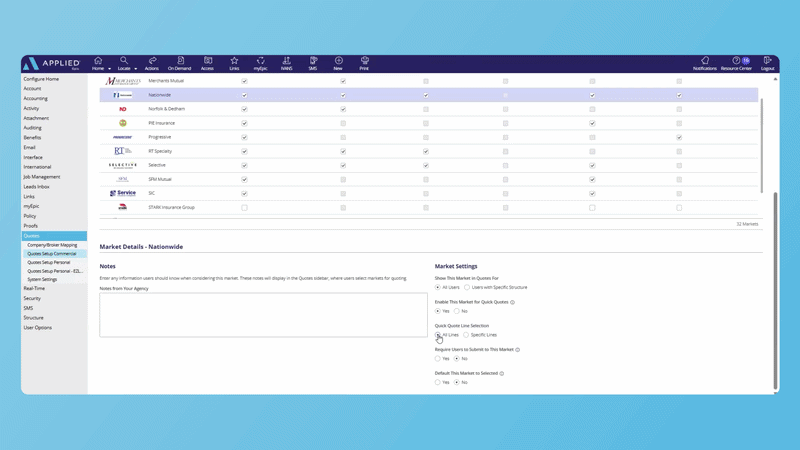Screen dimensions: 800x450
Task: Select the SFM Mutual row text
Action: pos(160,180)
